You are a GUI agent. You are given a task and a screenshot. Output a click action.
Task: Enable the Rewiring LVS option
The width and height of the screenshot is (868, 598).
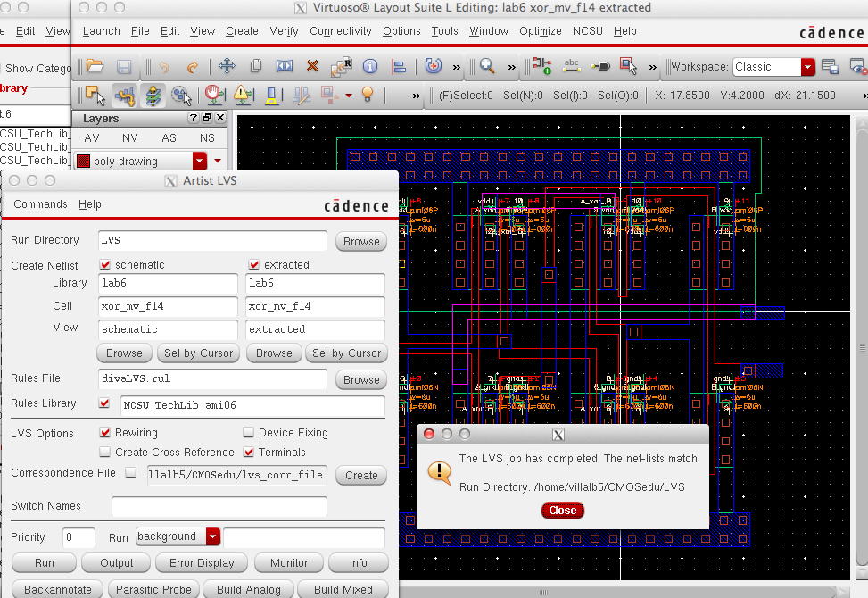[104, 432]
